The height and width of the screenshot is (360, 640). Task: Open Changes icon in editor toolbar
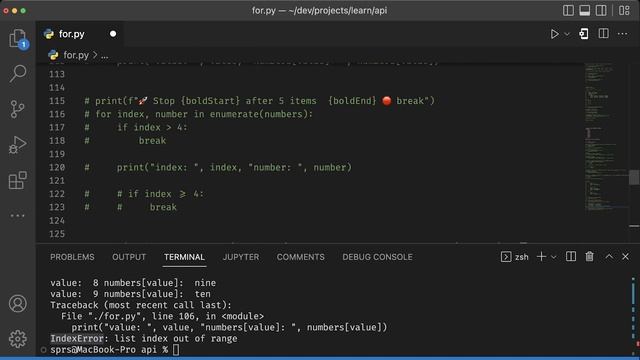584,34
